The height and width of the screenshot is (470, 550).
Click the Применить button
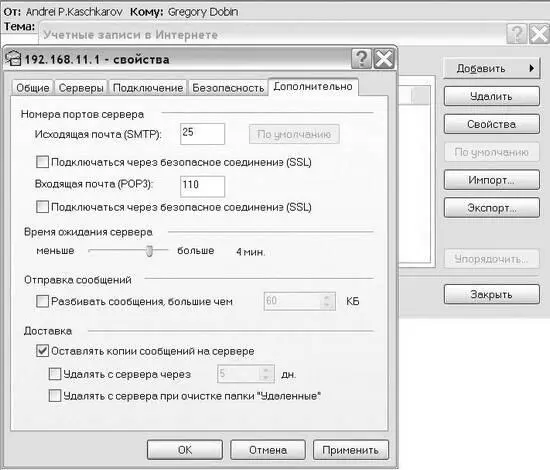click(x=350, y=450)
